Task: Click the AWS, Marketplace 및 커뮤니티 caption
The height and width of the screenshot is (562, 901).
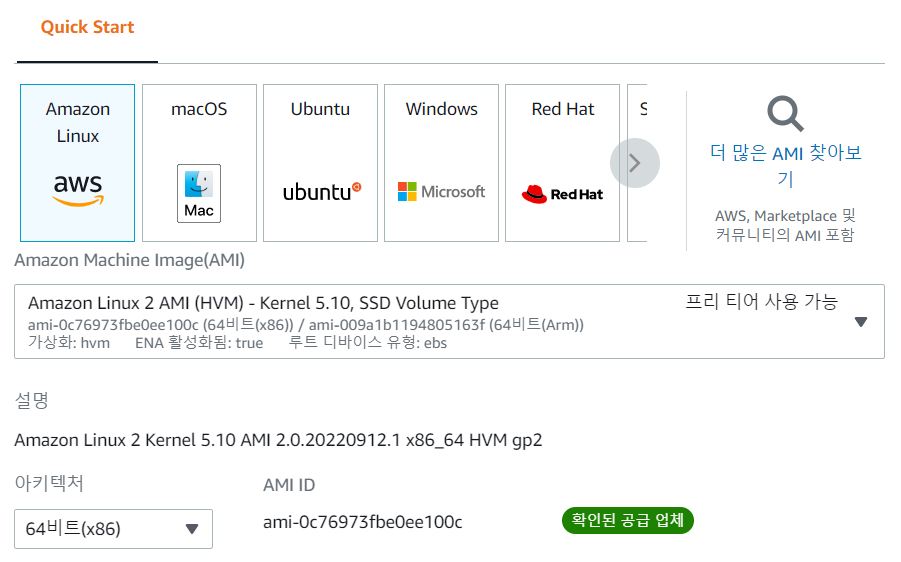Action: click(786, 225)
